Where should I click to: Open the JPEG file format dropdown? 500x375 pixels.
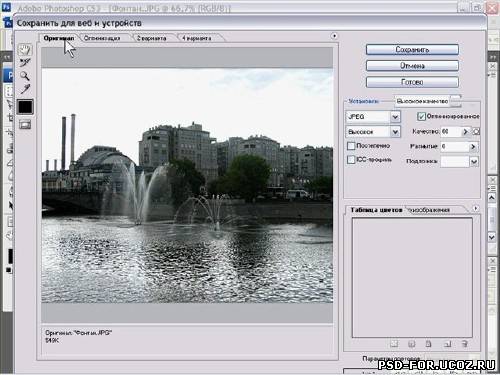(x=373, y=117)
